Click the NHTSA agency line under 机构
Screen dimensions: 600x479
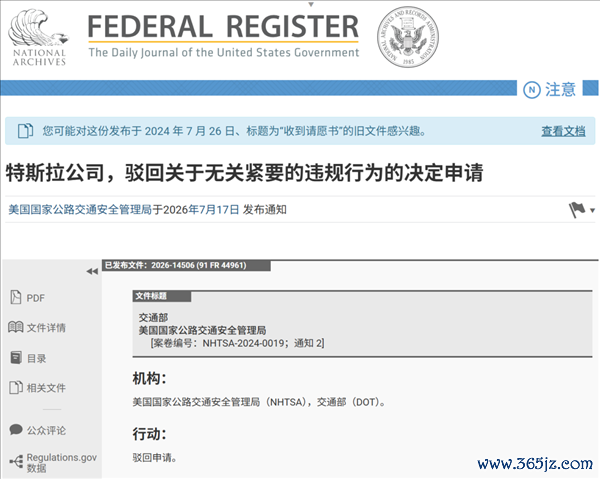pos(259,402)
